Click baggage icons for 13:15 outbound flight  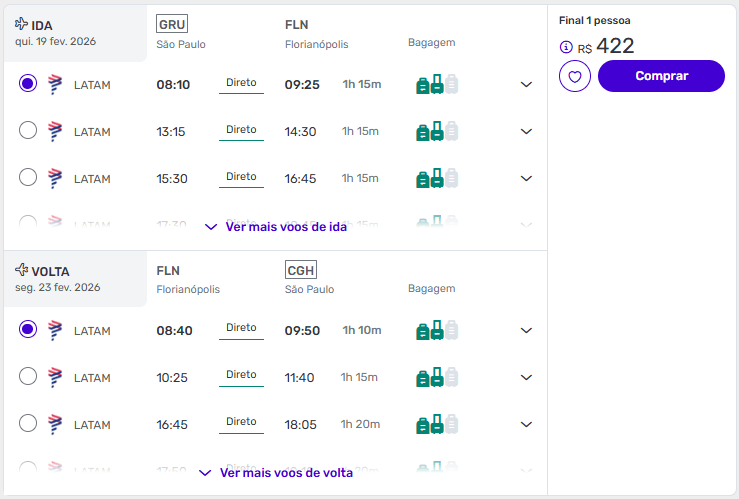tap(436, 131)
